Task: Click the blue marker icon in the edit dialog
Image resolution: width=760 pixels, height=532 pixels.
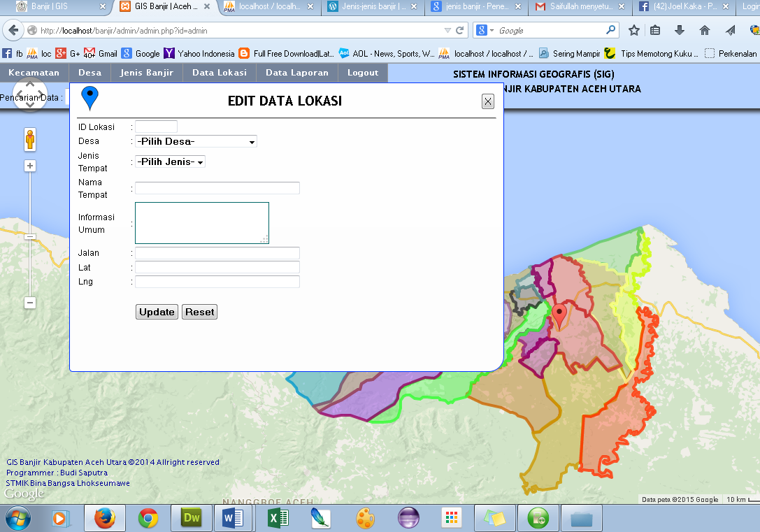Action: click(89, 98)
